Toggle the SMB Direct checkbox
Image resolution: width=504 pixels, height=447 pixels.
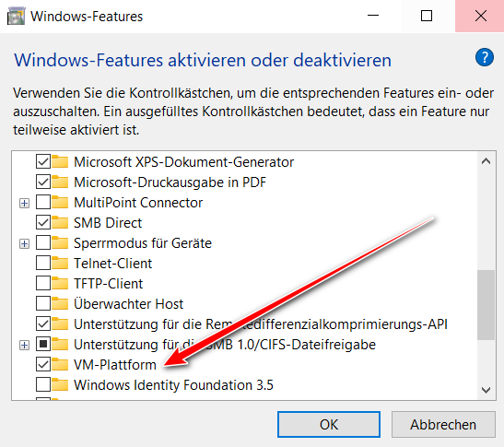(x=43, y=222)
